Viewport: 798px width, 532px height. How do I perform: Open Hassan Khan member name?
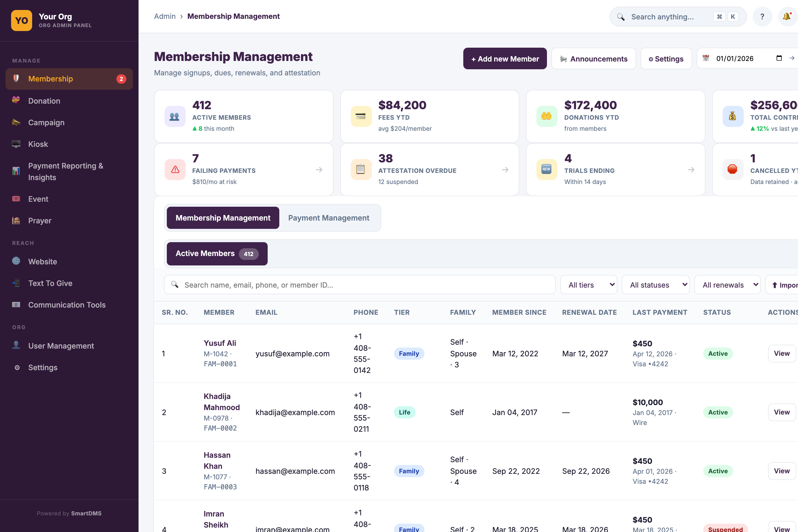(217, 461)
